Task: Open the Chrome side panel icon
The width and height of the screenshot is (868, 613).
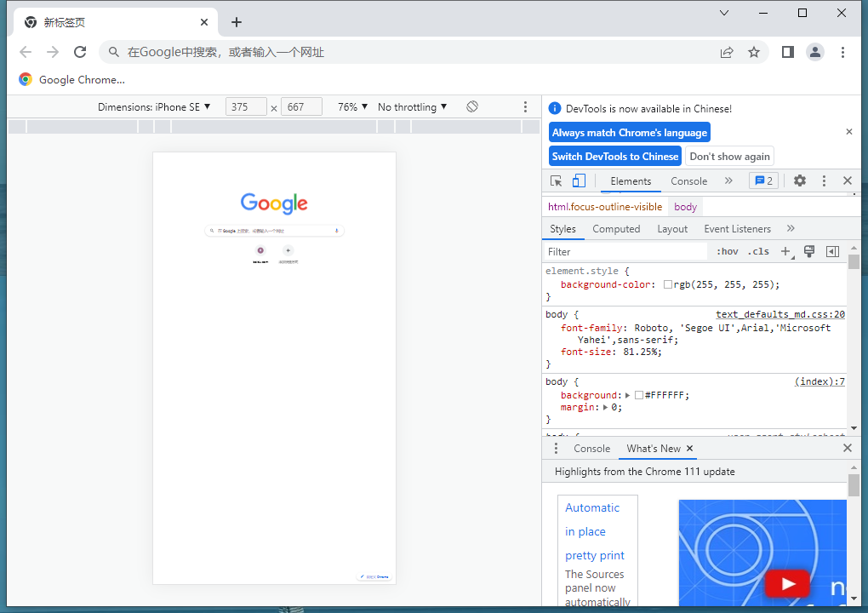Action: 788,52
